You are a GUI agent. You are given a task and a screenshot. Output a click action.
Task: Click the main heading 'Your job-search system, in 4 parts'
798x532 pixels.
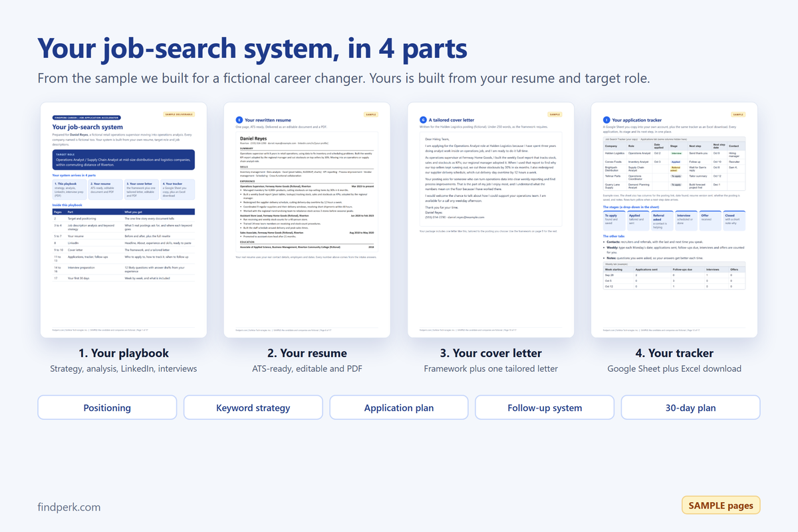(x=252, y=49)
